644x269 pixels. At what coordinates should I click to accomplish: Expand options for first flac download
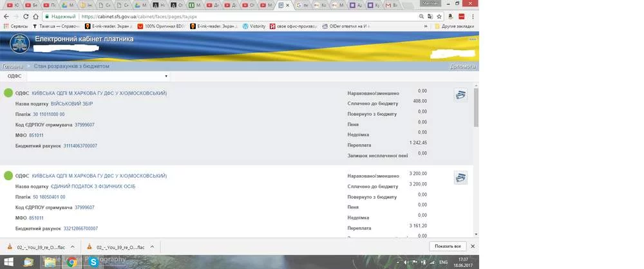[x=73, y=247]
